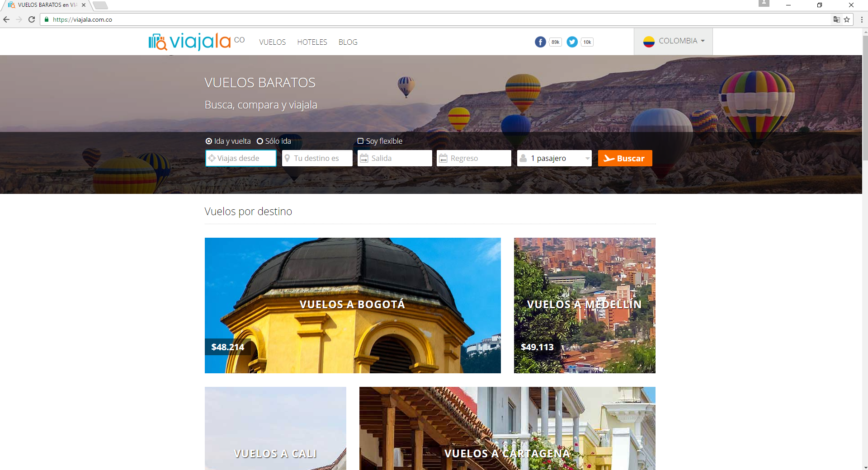
Task: Select the Sólo ida option
Action: pyautogui.click(x=260, y=141)
